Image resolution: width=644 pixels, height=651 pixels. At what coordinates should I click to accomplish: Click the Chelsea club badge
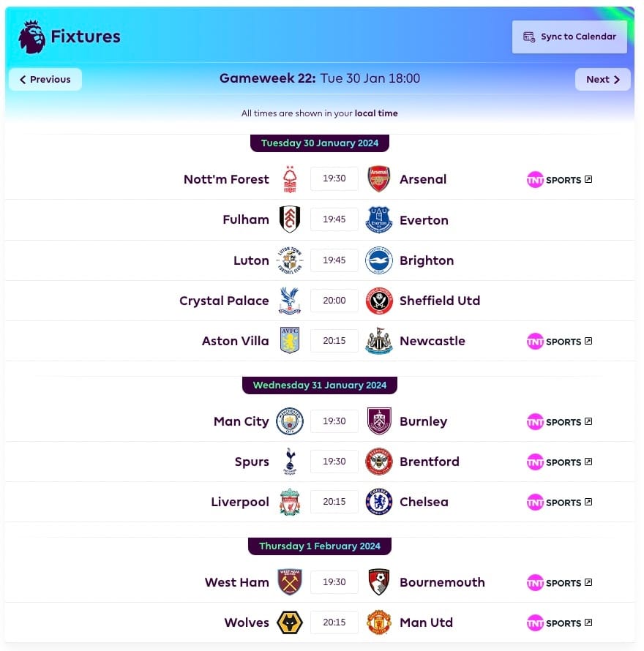tap(379, 502)
